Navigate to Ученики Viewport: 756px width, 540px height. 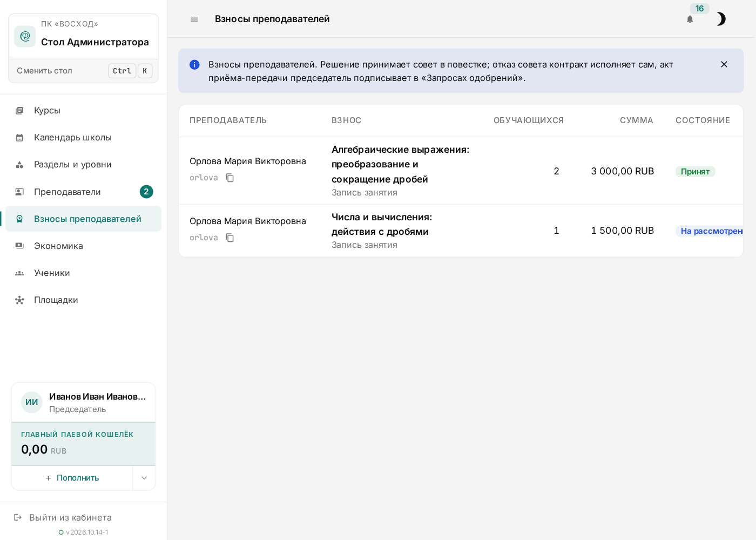click(x=83, y=273)
